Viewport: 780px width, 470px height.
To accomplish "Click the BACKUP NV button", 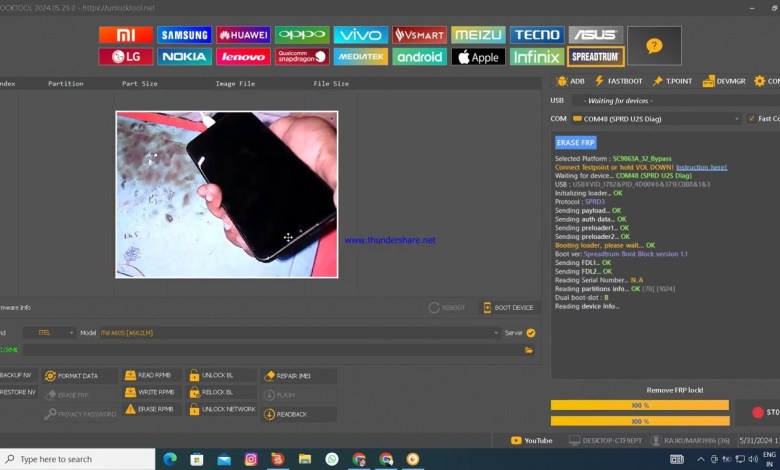I will coord(17,376).
